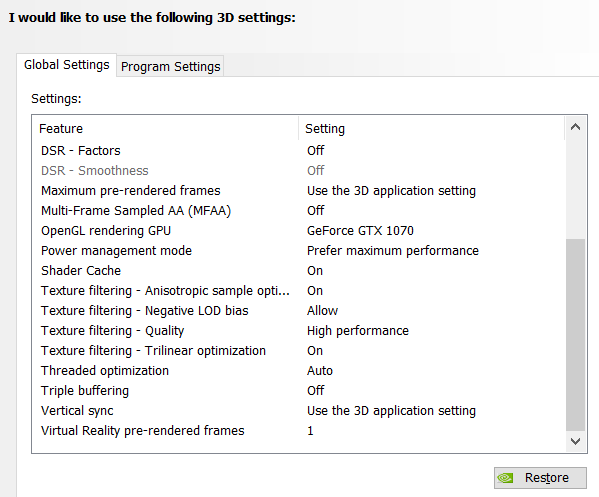Open the Vertical sync setting value

[392, 411]
